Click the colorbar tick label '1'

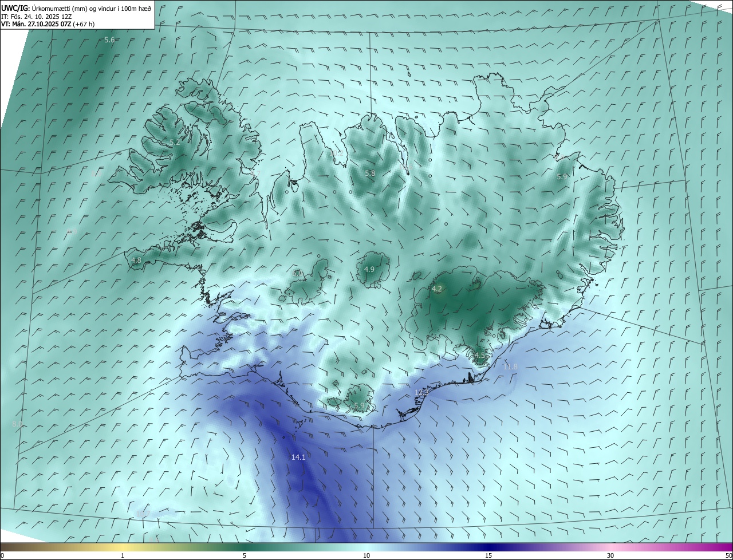click(123, 556)
